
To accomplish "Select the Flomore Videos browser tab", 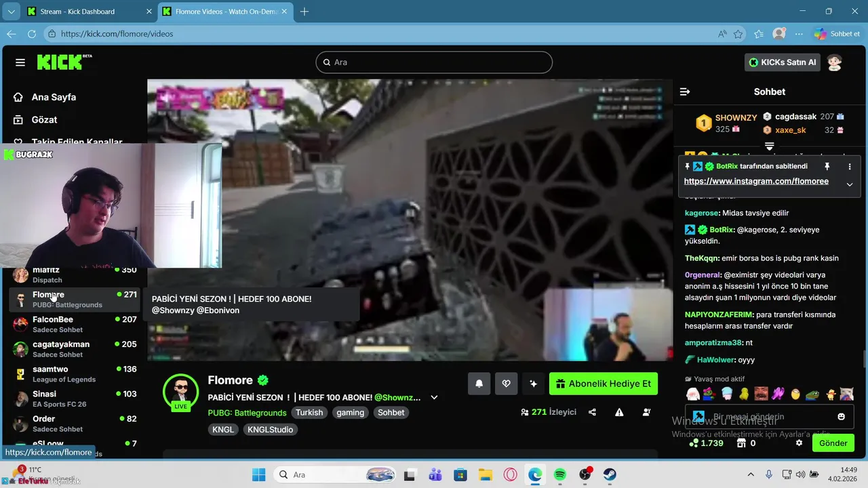I will pos(224,12).
